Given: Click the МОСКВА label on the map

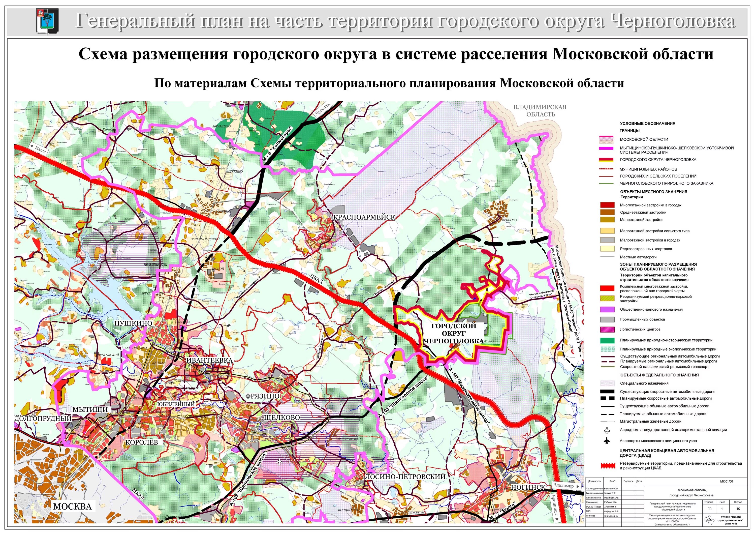Looking at the screenshot, I should (72, 506).
